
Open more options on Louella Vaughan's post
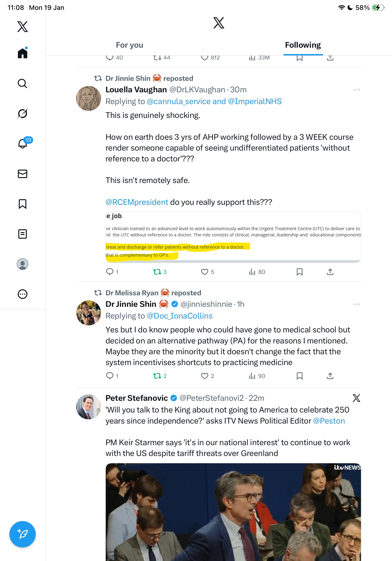tap(357, 90)
